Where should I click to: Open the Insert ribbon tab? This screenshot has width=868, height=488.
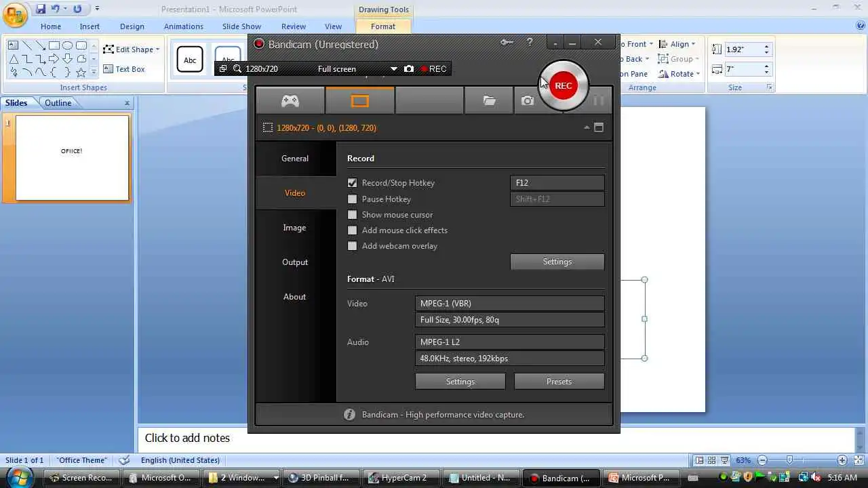(x=90, y=26)
